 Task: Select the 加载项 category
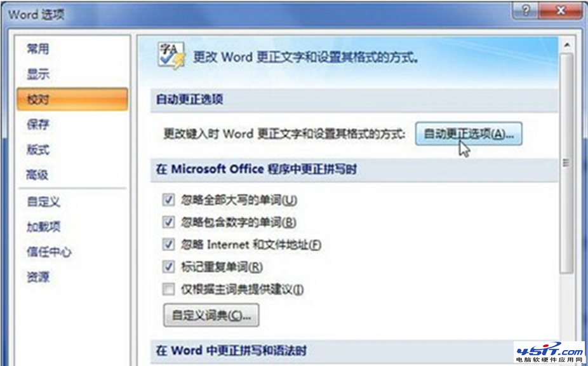tap(44, 226)
